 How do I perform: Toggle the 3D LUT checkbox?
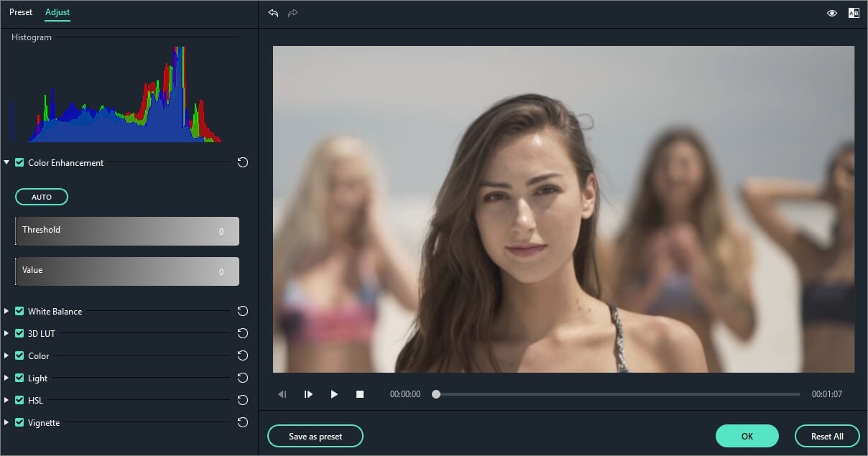tap(19, 333)
